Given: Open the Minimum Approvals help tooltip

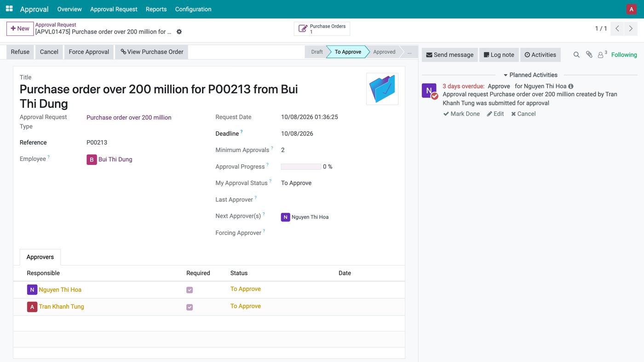Looking at the screenshot, I should pyautogui.click(x=272, y=148).
